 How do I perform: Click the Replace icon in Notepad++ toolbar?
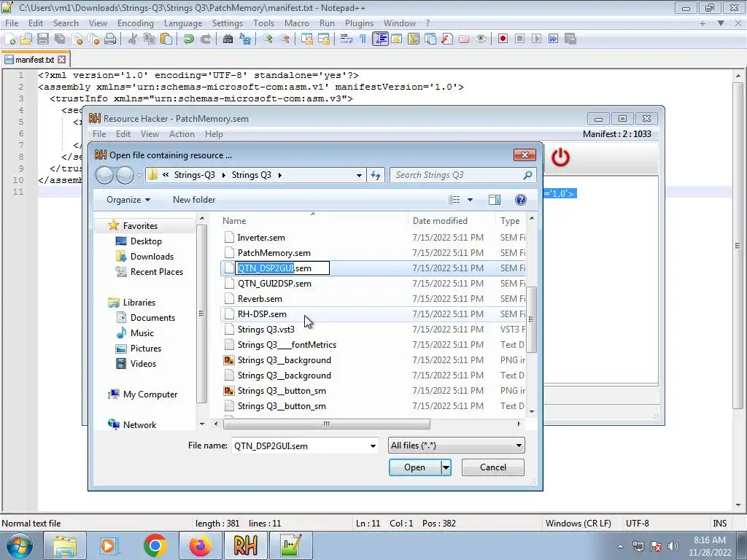245,39
